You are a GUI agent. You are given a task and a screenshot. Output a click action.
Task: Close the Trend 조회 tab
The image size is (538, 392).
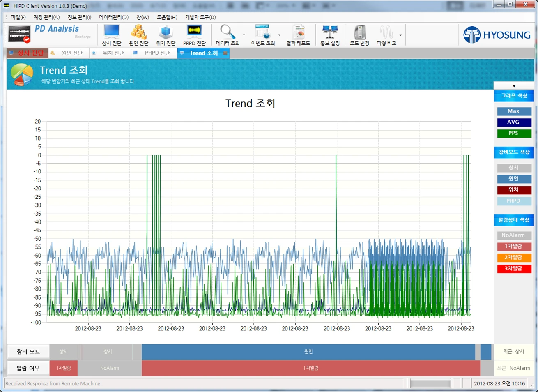pyautogui.click(x=225, y=53)
